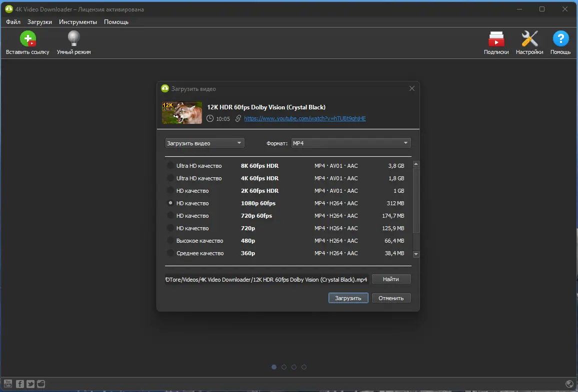Click the 4K Video Downloader app icon in the title bar
578x392 pixels.
click(x=9, y=9)
